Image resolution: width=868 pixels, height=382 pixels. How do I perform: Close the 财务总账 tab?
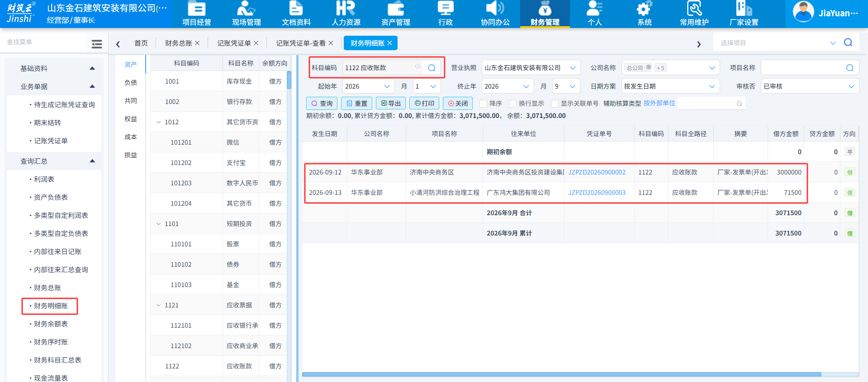click(197, 43)
